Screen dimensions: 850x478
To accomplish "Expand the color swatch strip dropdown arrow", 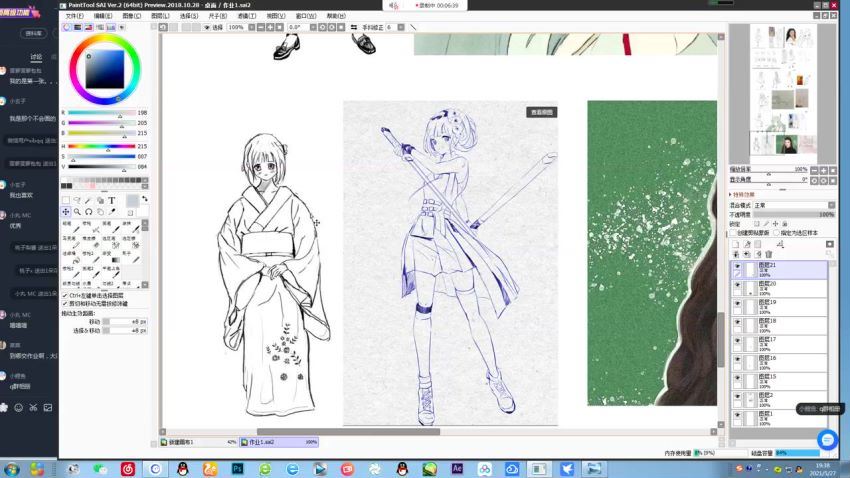I will click(145, 186).
